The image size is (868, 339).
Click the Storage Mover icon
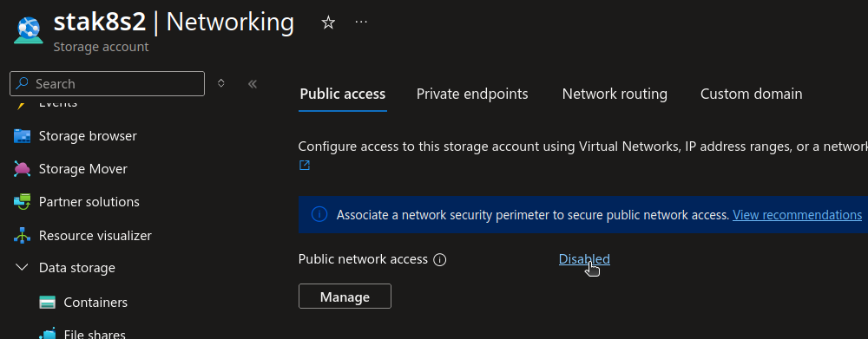click(x=23, y=169)
